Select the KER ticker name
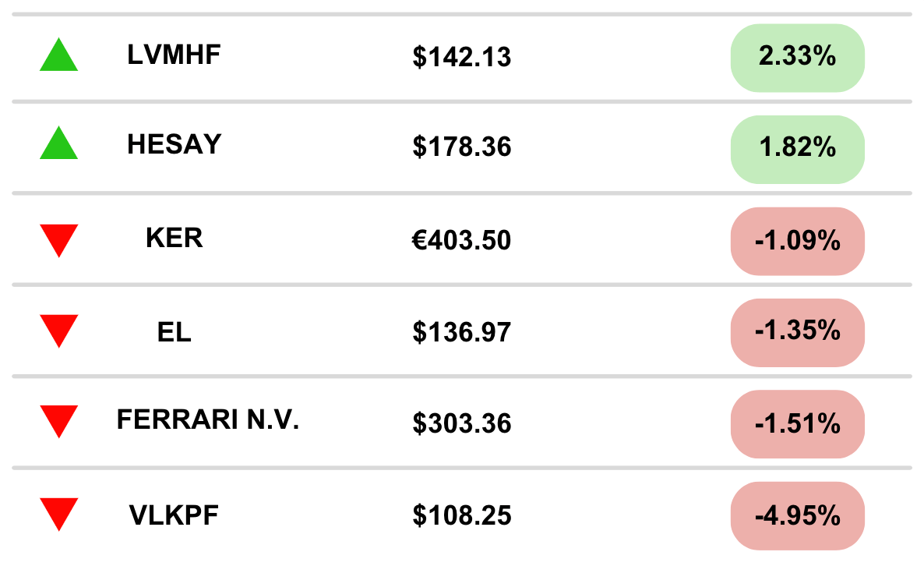This screenshot has width=924, height=566. 174,239
